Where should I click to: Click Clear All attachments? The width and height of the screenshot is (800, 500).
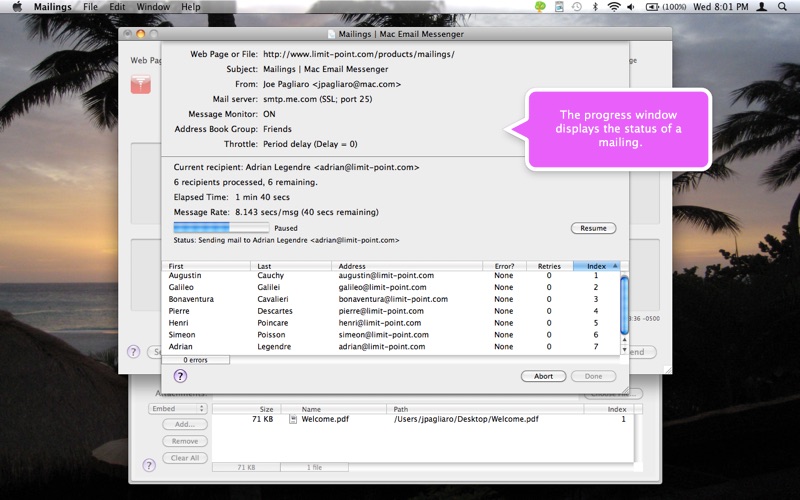185,458
